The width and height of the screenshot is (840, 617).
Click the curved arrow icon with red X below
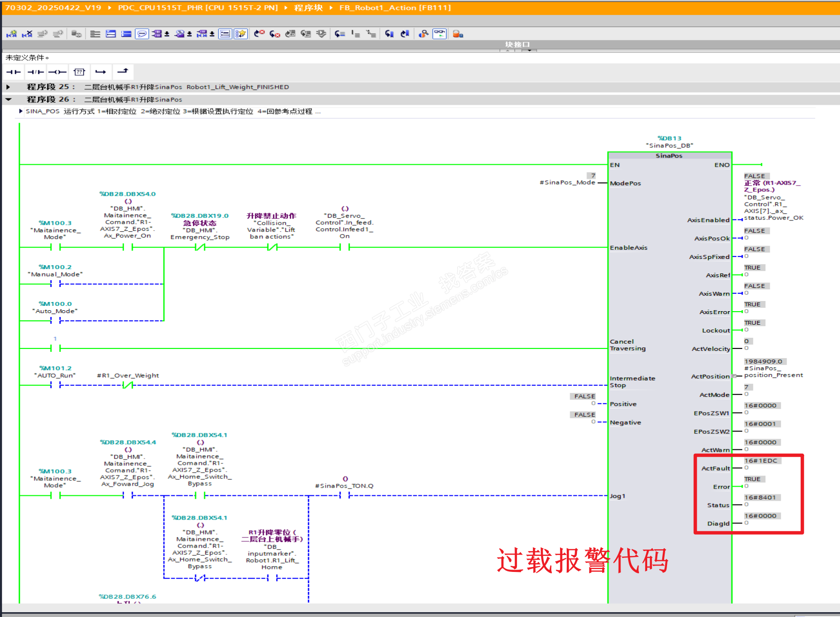[x=275, y=34]
